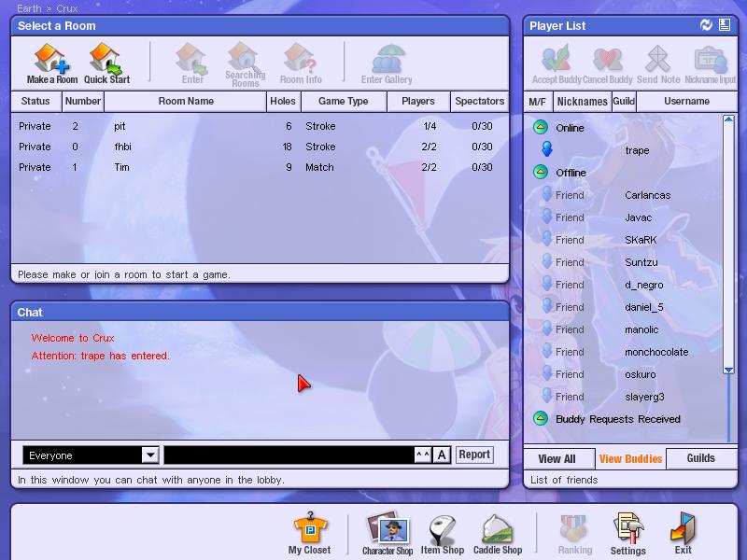747x560 pixels.
Task: Switch to the View Buddies tab
Action: [630, 458]
